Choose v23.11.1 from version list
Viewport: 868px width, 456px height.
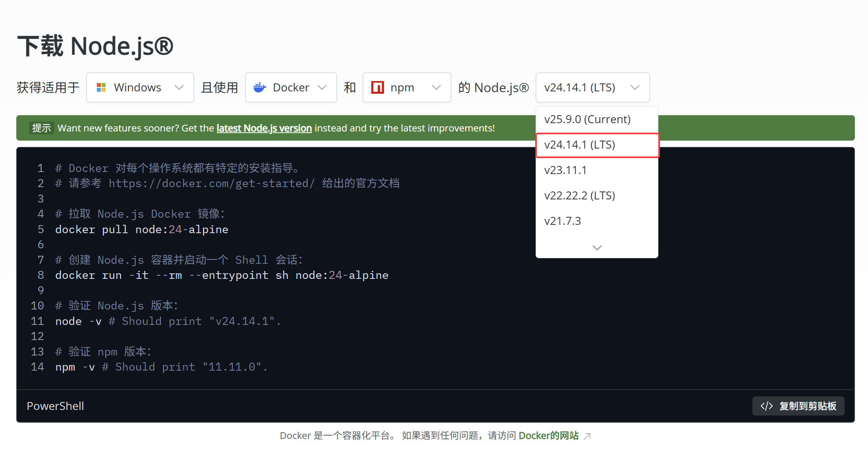(597, 170)
